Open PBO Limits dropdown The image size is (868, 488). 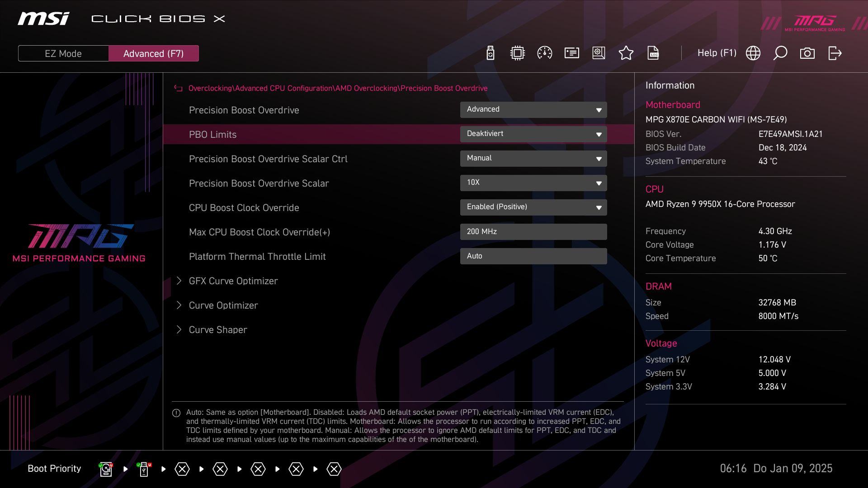(533, 134)
